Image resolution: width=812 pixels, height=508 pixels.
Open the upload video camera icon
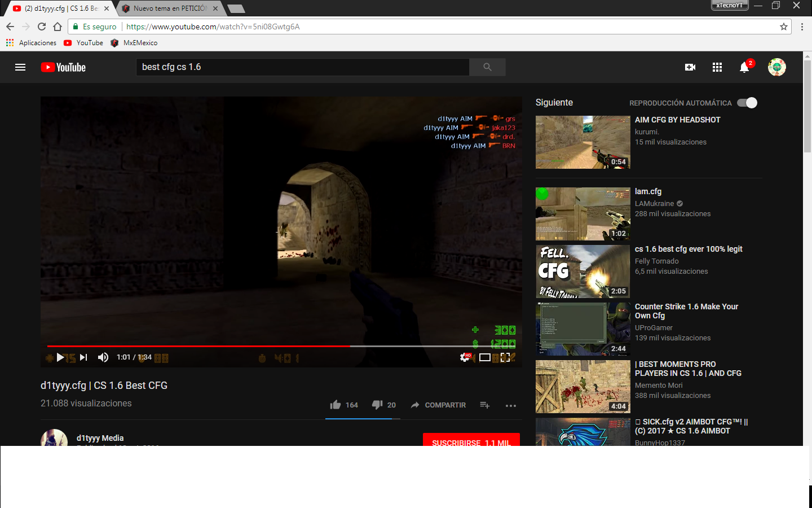690,67
